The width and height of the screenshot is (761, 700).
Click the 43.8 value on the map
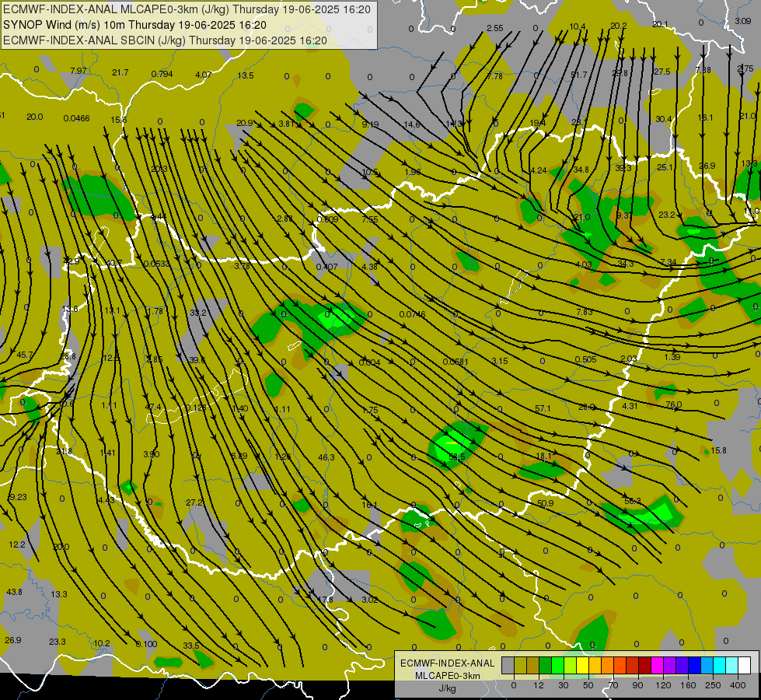pyautogui.click(x=14, y=592)
